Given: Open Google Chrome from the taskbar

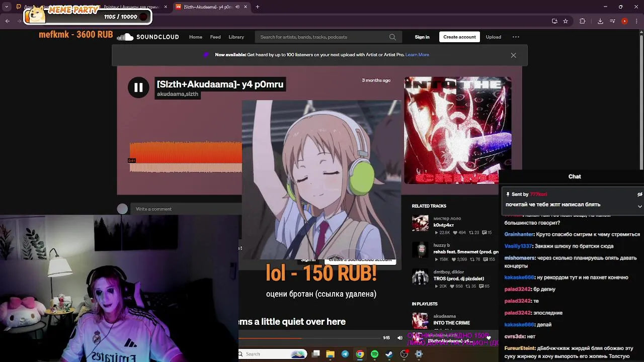Looking at the screenshot, I should (360, 354).
